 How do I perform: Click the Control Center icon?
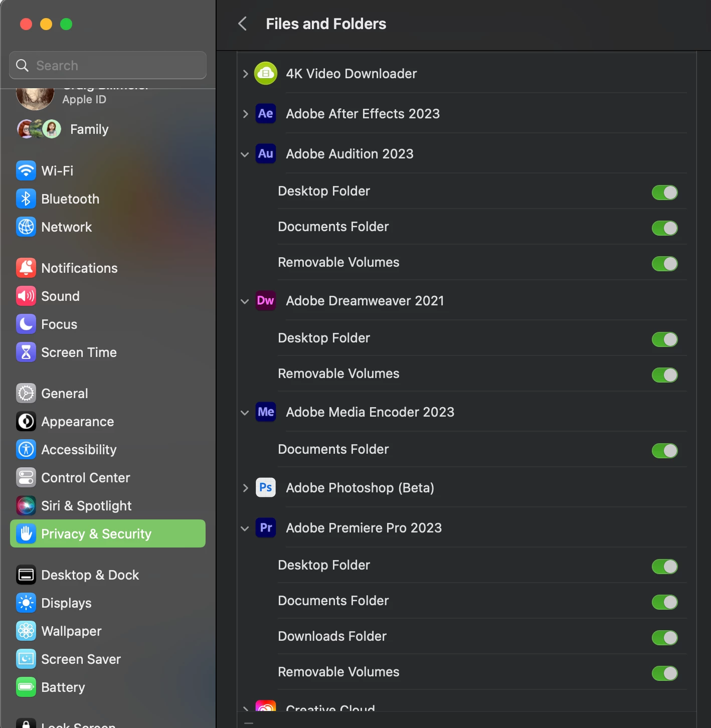[x=26, y=477]
